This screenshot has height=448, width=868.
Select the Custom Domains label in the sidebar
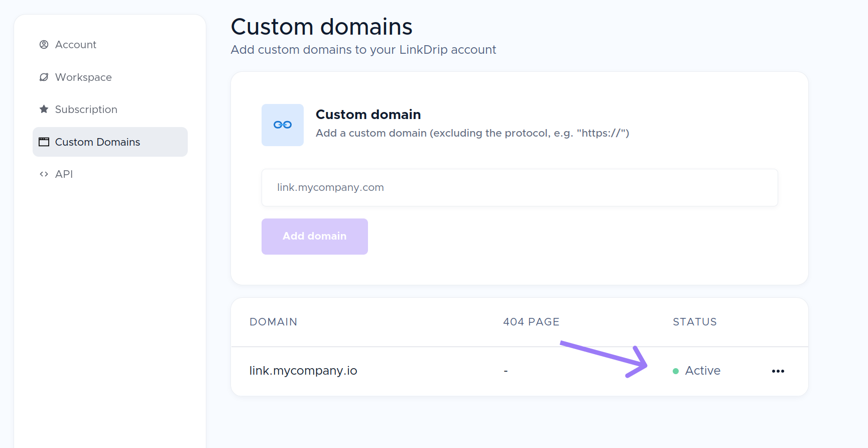(97, 142)
